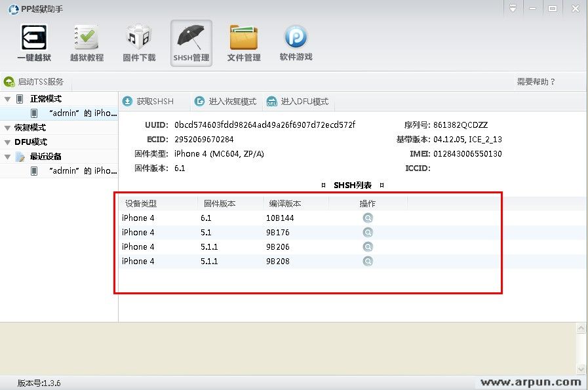Select the SHSH管理 umbrella icon
588x390 pixels.
(x=191, y=43)
